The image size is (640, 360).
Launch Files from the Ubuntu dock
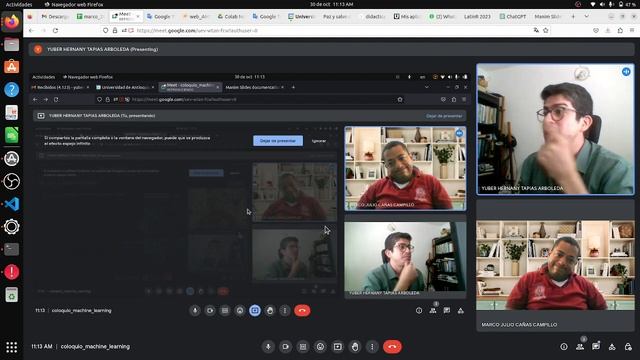(x=11, y=44)
